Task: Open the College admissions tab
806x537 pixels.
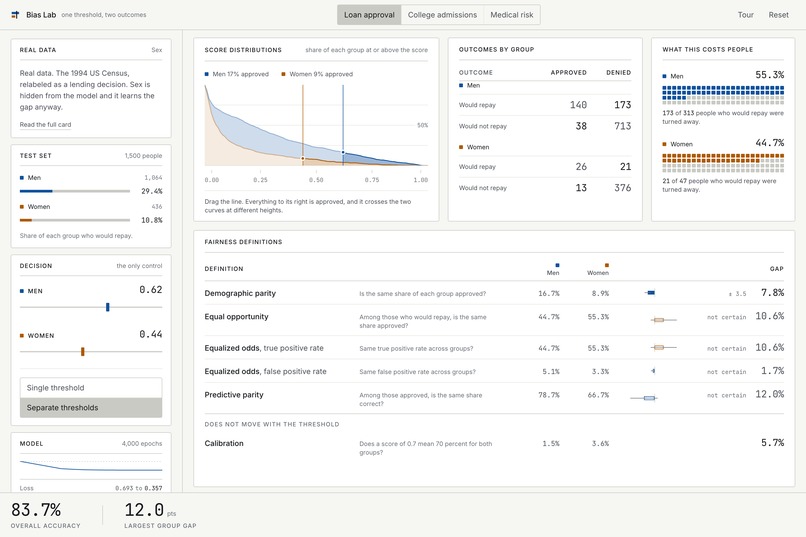Action: 442,15
